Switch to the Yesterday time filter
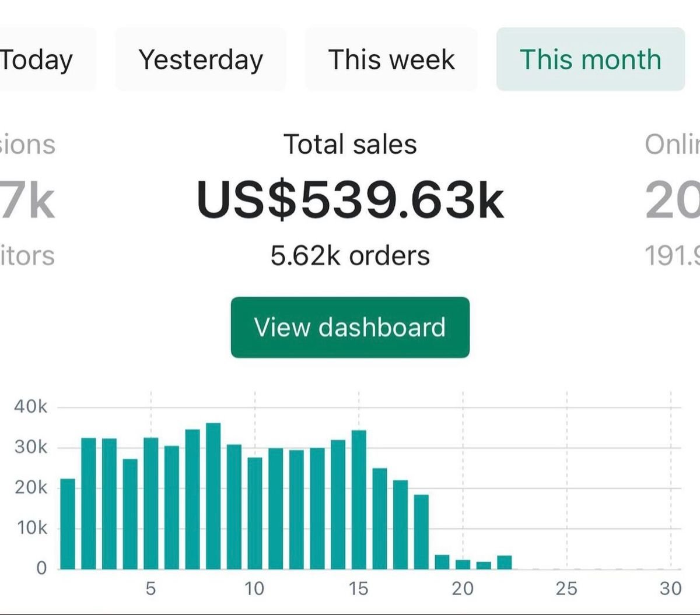700x615 pixels. point(201,58)
